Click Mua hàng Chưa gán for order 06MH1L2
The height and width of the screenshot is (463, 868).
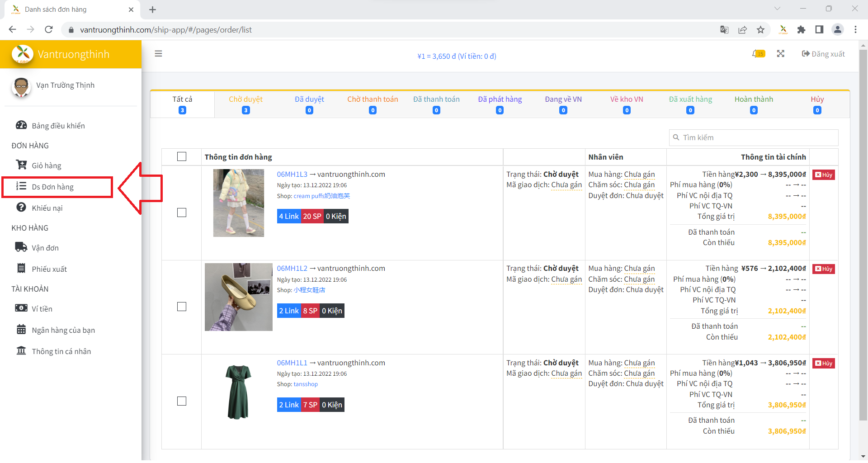[x=639, y=268]
